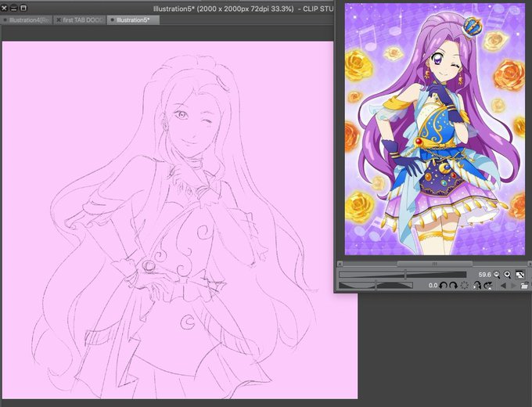This screenshot has width=532, height=407.
Task: Click the Sub View horizontal scrollbar thumb
Action: [435, 264]
